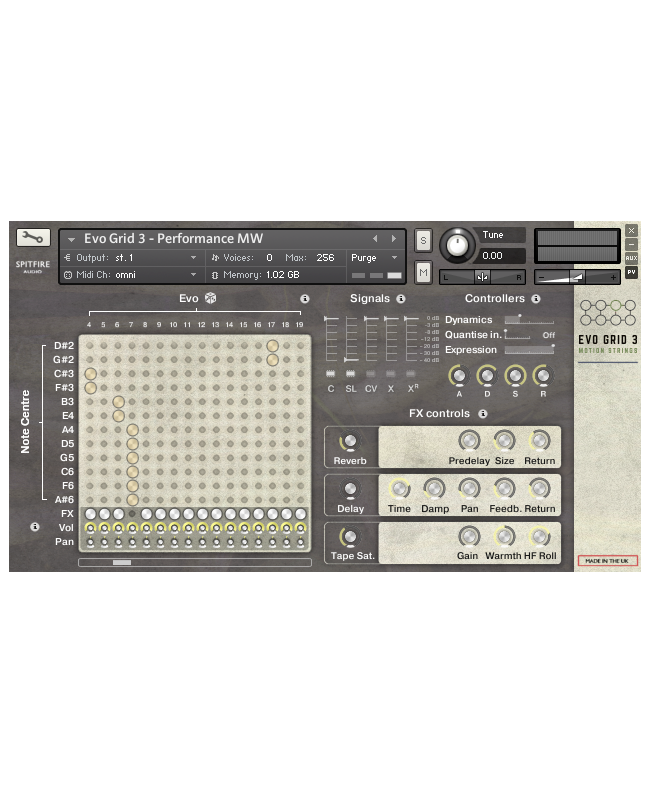This screenshot has height=794, width=650.
Task: Adjust the L/R pan slider
Action: (x=482, y=277)
